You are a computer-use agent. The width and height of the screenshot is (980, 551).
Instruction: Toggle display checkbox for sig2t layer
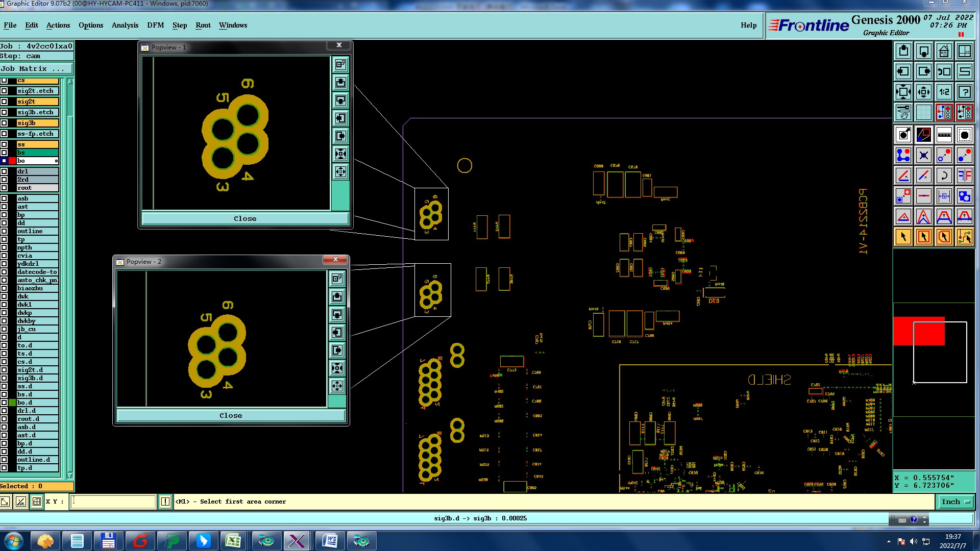click(4, 102)
